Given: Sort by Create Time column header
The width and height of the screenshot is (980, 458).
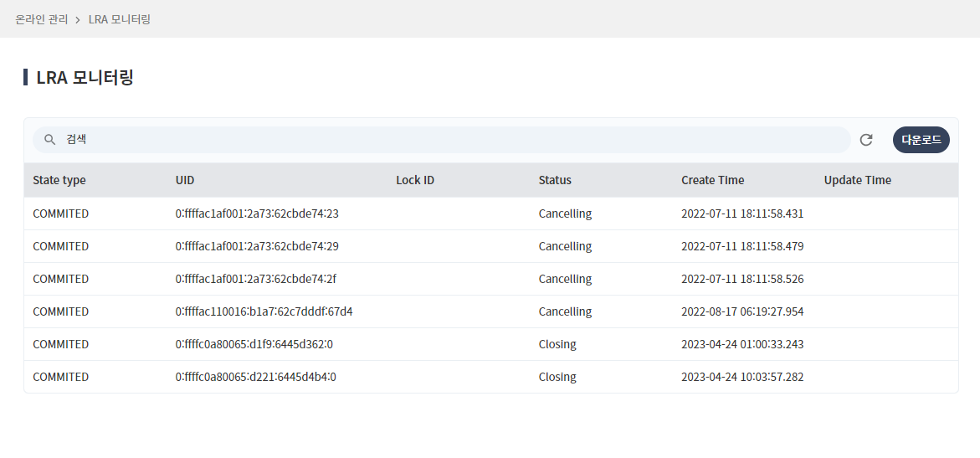Looking at the screenshot, I should [x=712, y=180].
